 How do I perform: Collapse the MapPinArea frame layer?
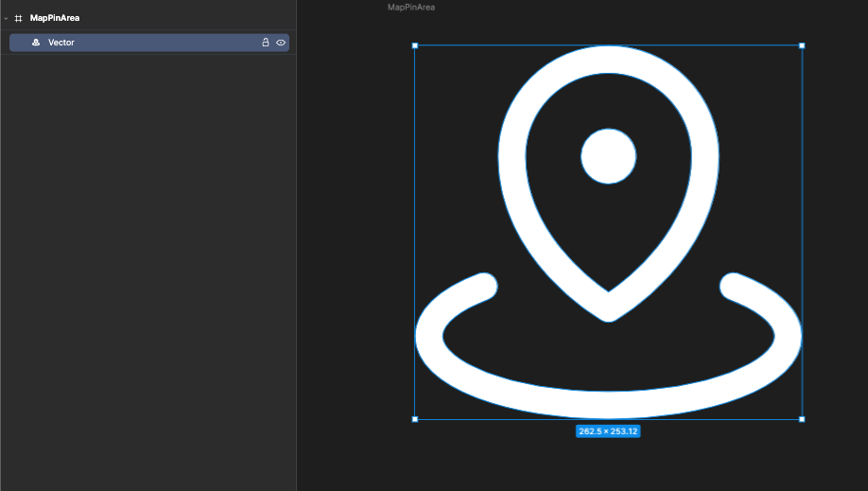tap(6, 18)
